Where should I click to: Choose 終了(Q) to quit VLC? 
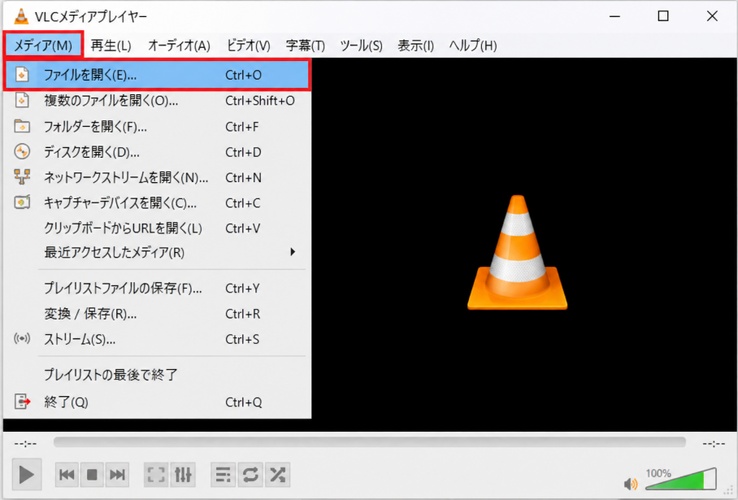tap(157, 402)
